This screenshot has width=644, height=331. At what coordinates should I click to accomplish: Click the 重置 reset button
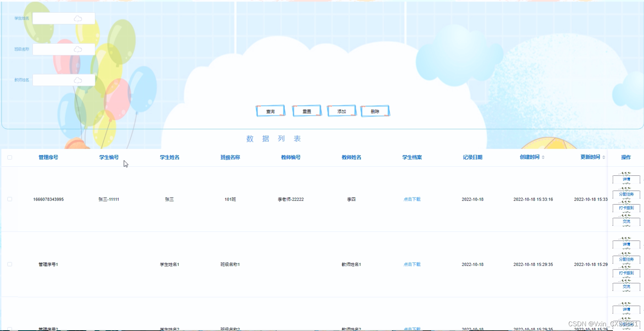pos(307,111)
